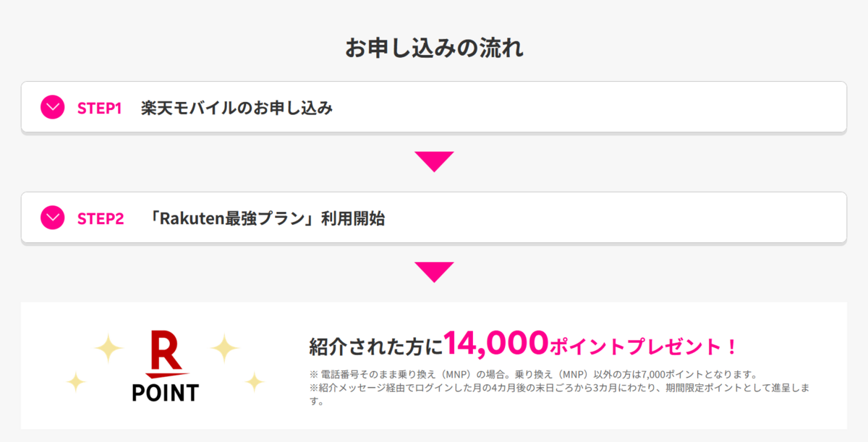Expand STEP1 using its pink chevron icon
Viewport: 868px width, 442px height.
pos(52,108)
